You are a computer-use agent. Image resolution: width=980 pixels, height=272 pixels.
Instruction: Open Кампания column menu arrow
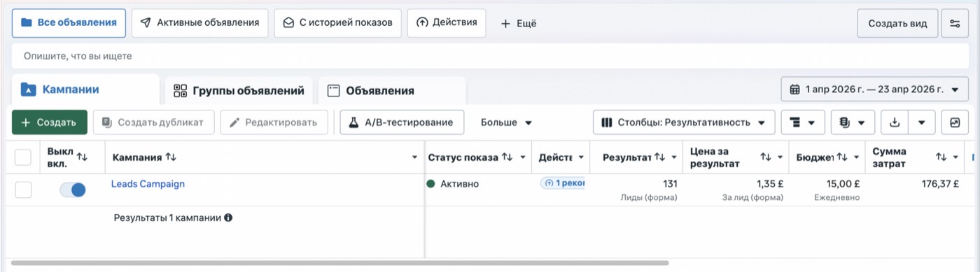click(414, 157)
